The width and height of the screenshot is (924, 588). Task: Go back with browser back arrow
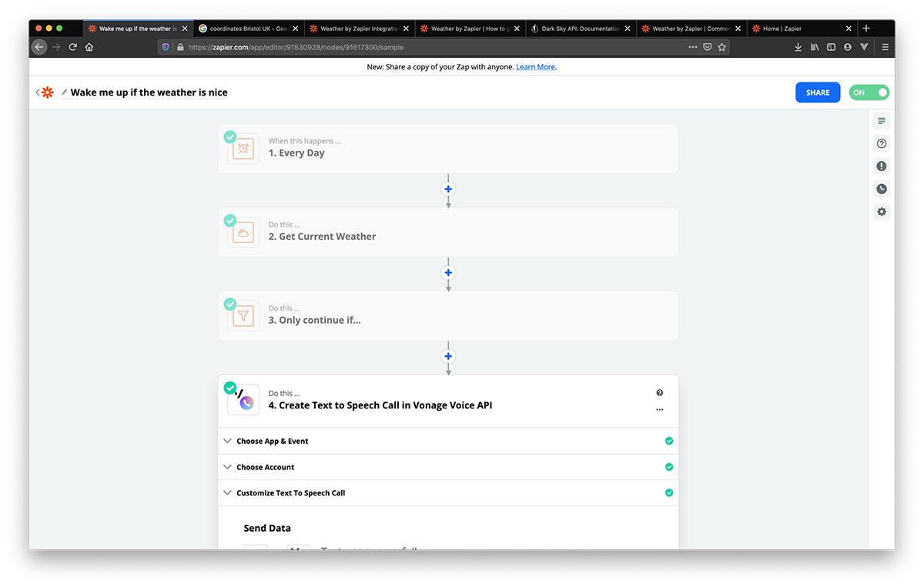point(39,47)
